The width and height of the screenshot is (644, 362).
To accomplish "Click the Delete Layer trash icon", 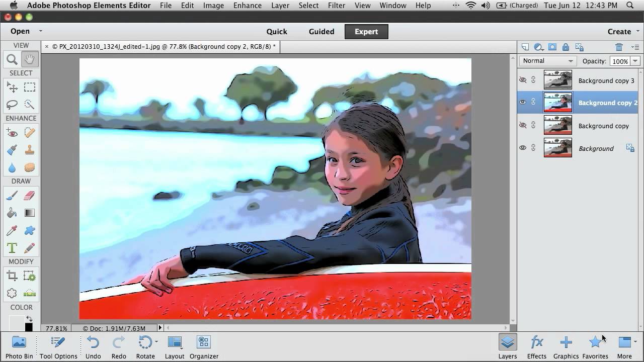I will pyautogui.click(x=619, y=47).
